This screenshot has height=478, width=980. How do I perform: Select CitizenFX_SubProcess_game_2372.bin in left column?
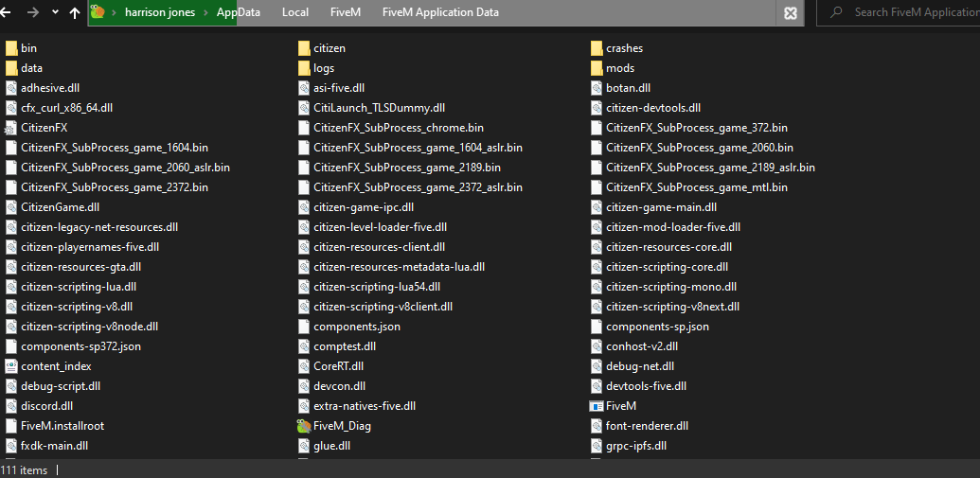coord(115,187)
